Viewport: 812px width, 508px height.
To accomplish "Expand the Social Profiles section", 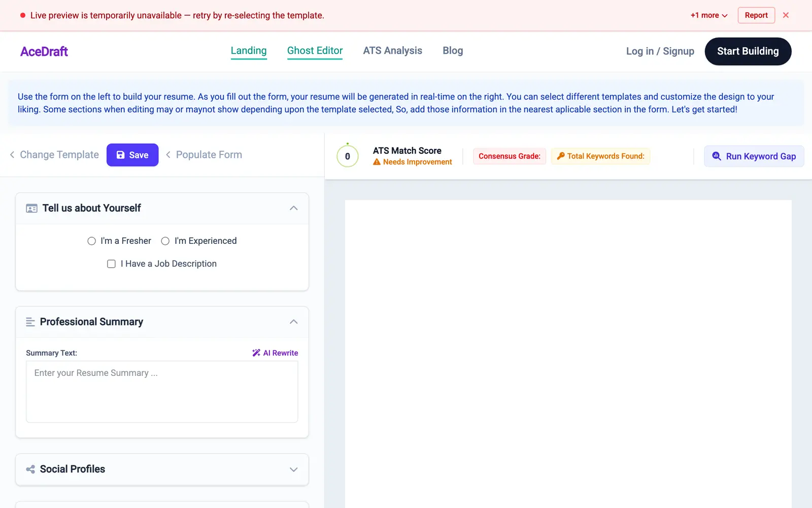I will coord(293,469).
